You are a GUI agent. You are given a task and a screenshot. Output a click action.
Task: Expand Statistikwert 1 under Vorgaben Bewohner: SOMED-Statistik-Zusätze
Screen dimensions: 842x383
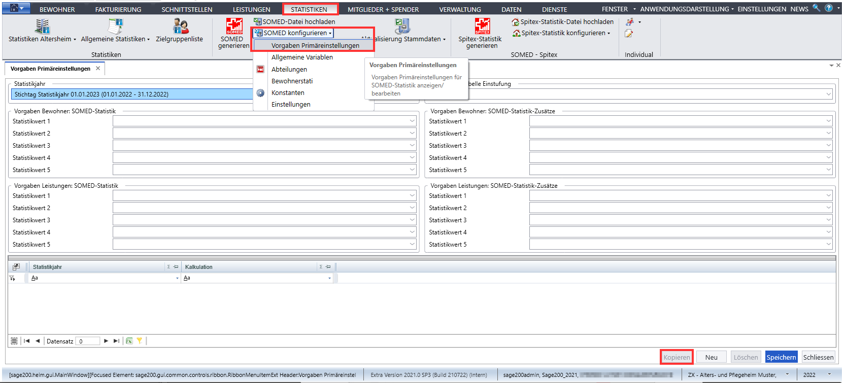[x=829, y=121]
